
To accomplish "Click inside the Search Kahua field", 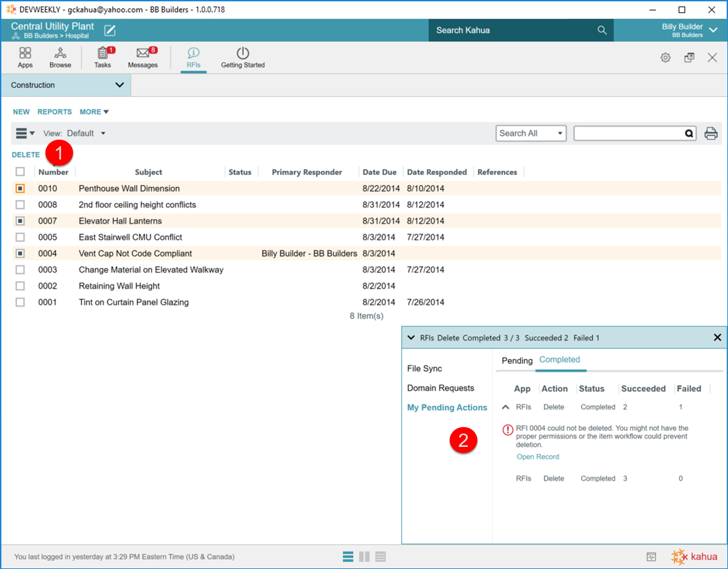I will (513, 30).
